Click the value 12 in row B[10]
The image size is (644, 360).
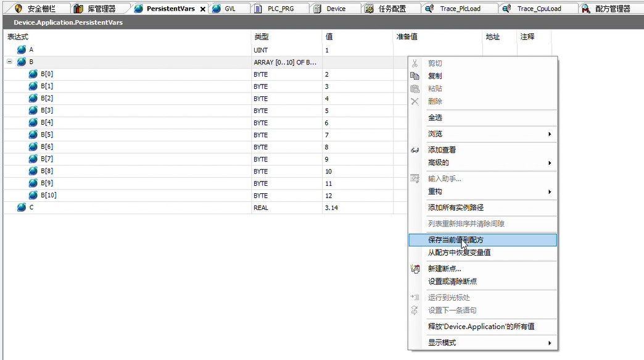pyautogui.click(x=329, y=196)
